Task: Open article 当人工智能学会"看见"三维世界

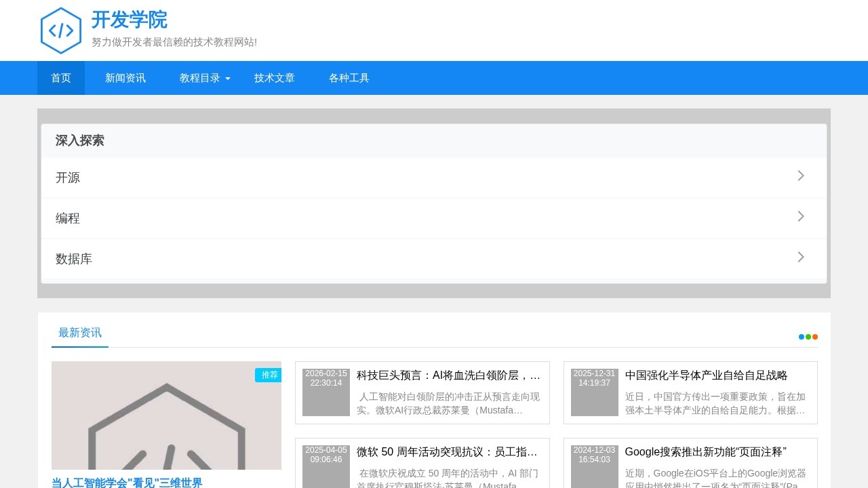Action: (126, 483)
